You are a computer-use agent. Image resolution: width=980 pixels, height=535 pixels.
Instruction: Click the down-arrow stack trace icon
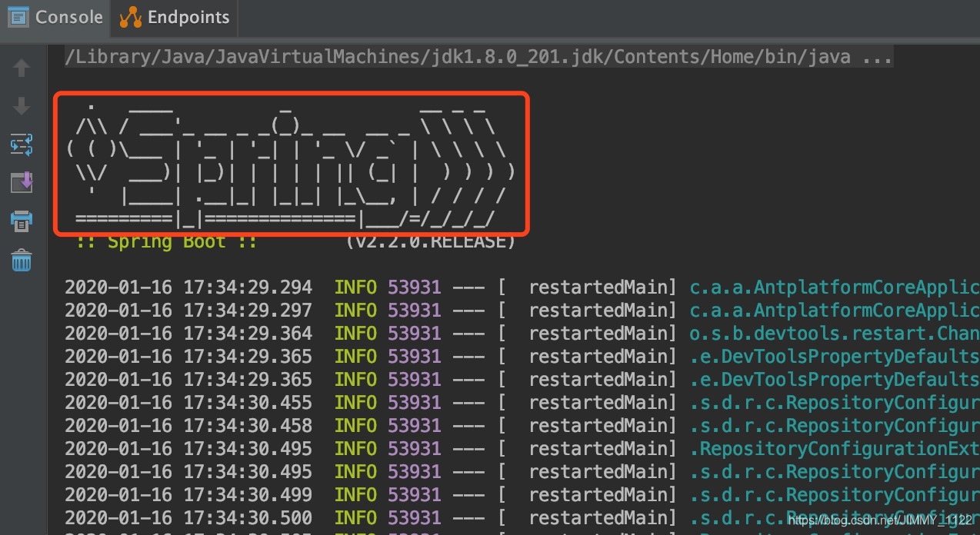coord(22,106)
